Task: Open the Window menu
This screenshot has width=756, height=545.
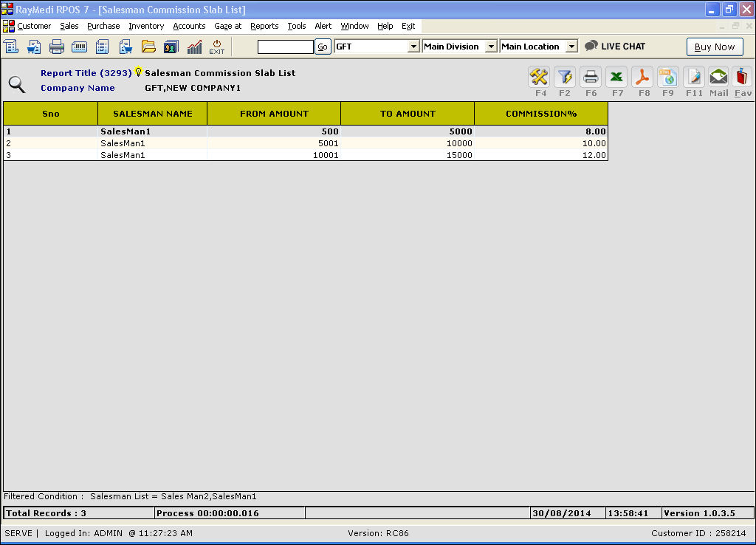Action: (354, 26)
